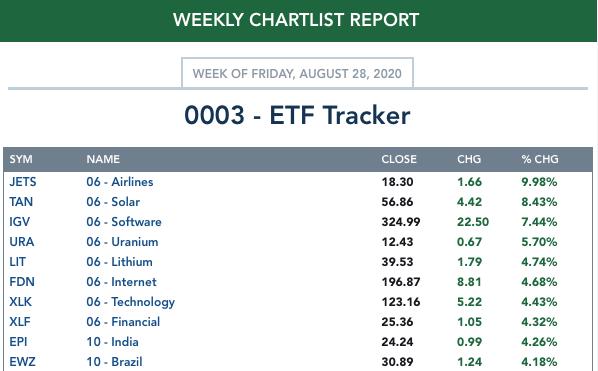Open the FDN symbol link

click(22, 282)
